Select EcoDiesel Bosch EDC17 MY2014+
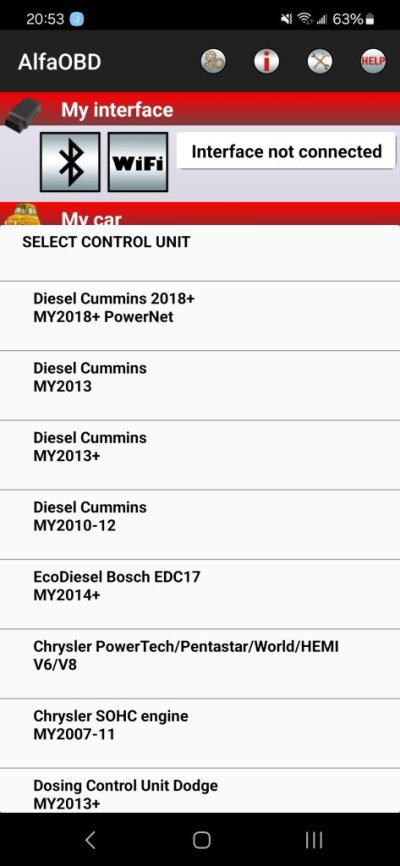The width and height of the screenshot is (400, 866). click(x=200, y=594)
